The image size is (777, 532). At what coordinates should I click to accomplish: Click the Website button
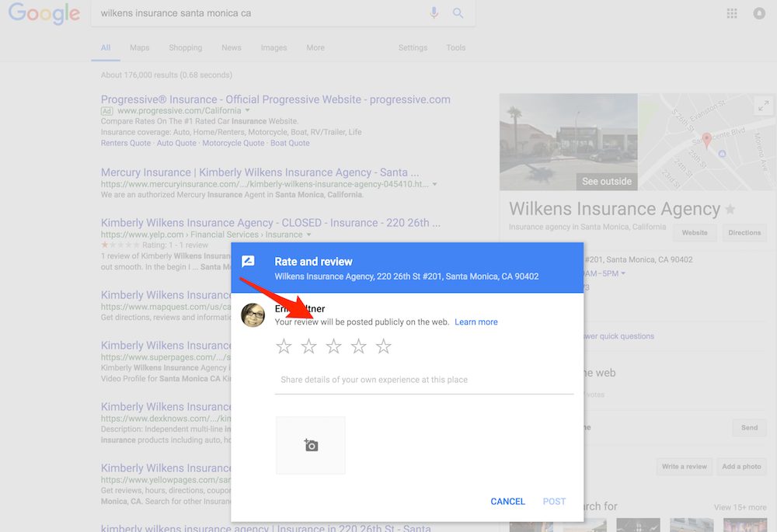(695, 233)
